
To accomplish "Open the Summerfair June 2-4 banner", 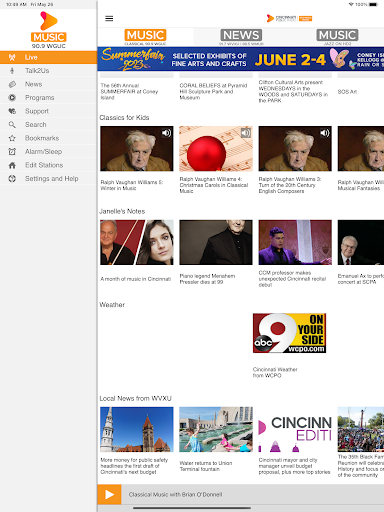I will [x=241, y=59].
